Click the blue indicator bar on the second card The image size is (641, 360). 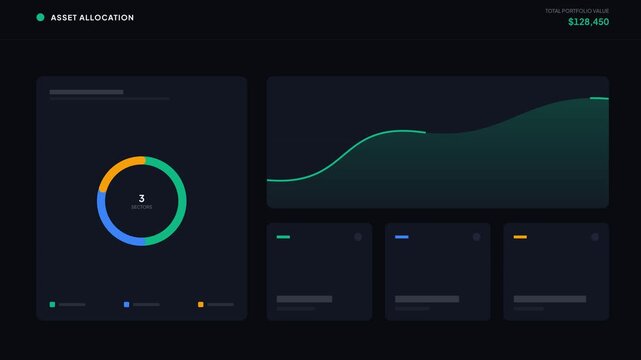point(401,237)
